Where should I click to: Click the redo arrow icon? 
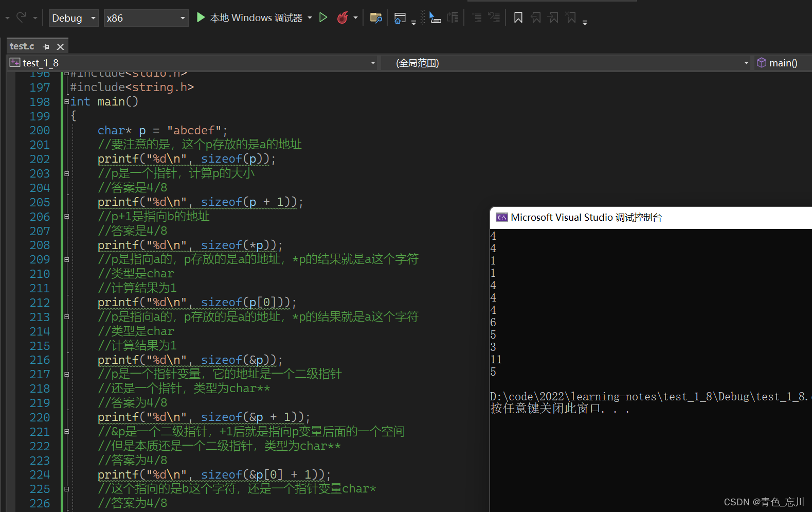tap(21, 18)
